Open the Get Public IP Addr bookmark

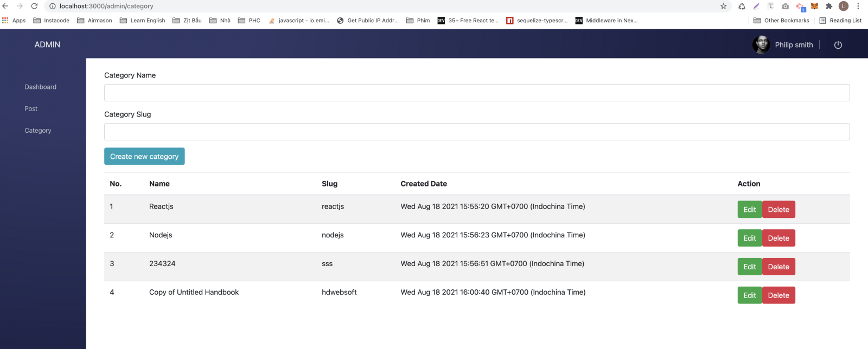[368, 21]
